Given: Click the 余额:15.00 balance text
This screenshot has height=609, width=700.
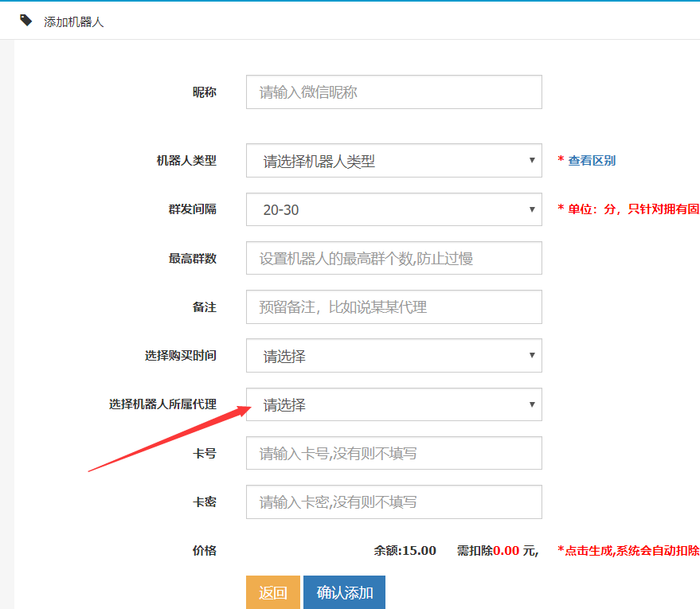Looking at the screenshot, I should coord(405,551).
